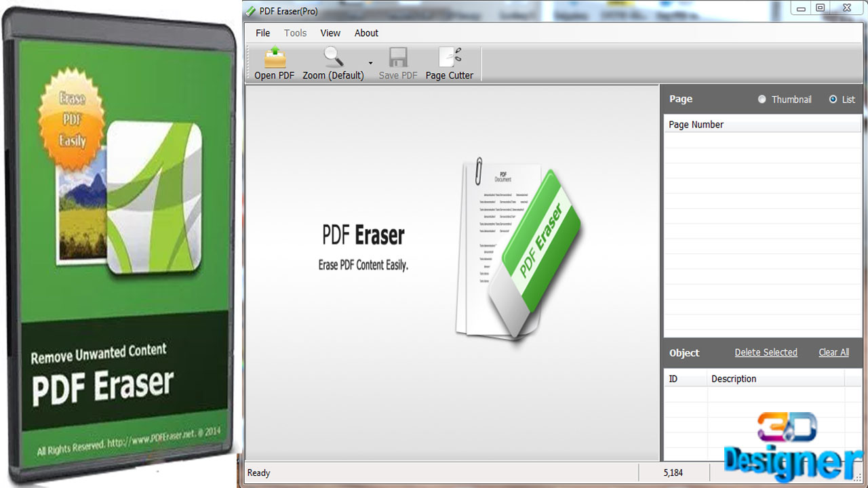This screenshot has height=488, width=868.
Task: Click the "Ready" status bar text
Action: pos(259,472)
